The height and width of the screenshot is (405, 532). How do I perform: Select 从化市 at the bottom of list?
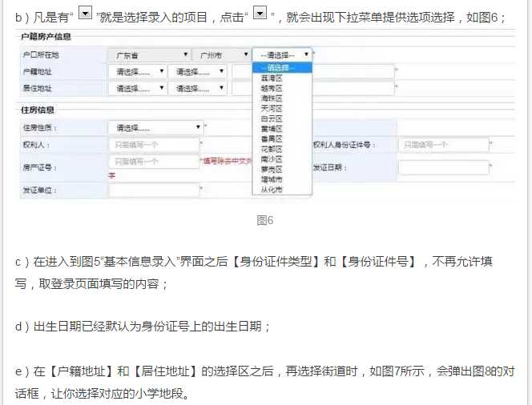click(272, 190)
